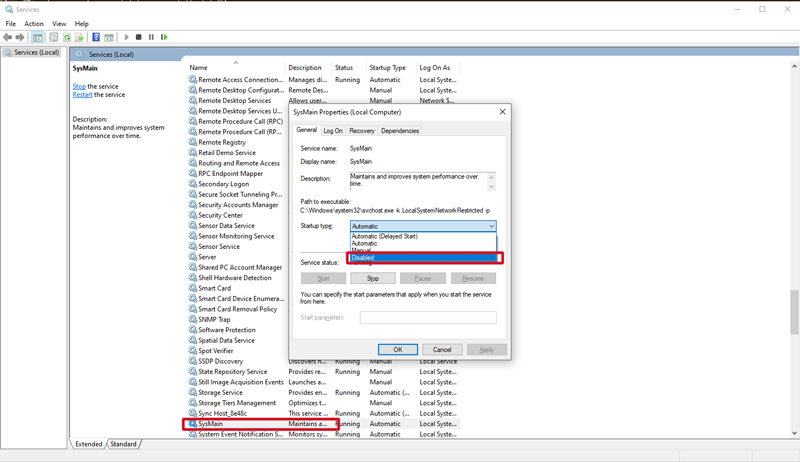Click the Pause Service toolbar icon
800x462 pixels.
coord(152,37)
